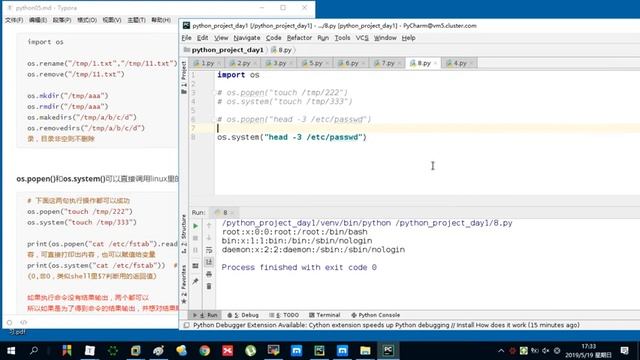Open Google Chrome from the taskbar

point(204,351)
